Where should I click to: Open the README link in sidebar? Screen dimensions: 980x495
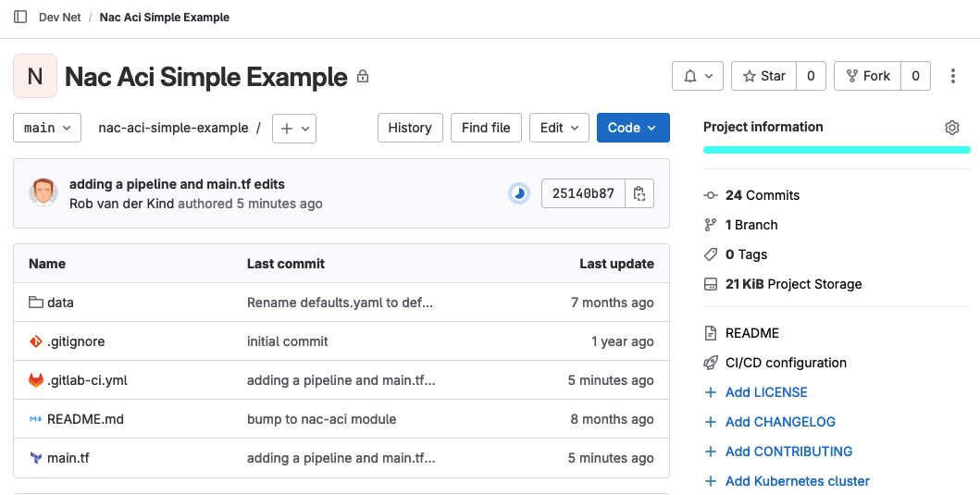click(x=751, y=333)
